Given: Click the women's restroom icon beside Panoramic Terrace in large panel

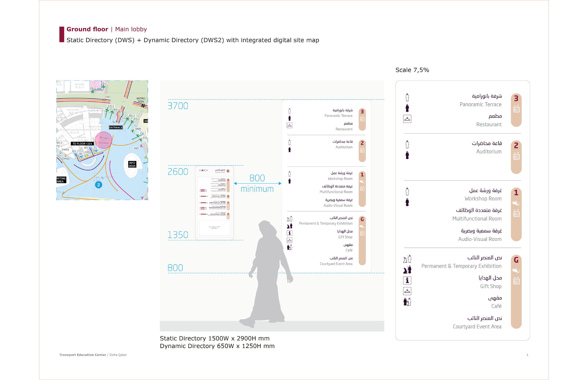Looking at the screenshot, I should coord(407,108).
